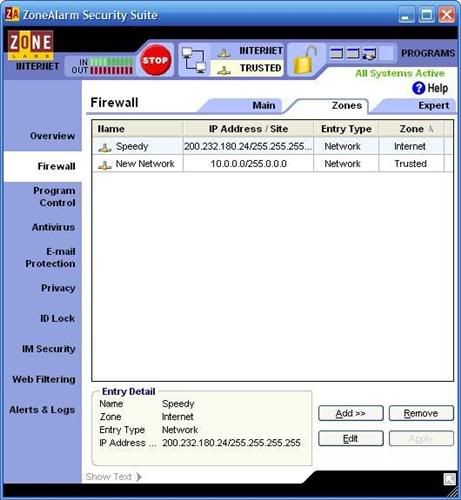
Task: Click the IN/OUT traffic meter
Action: [x=102, y=66]
